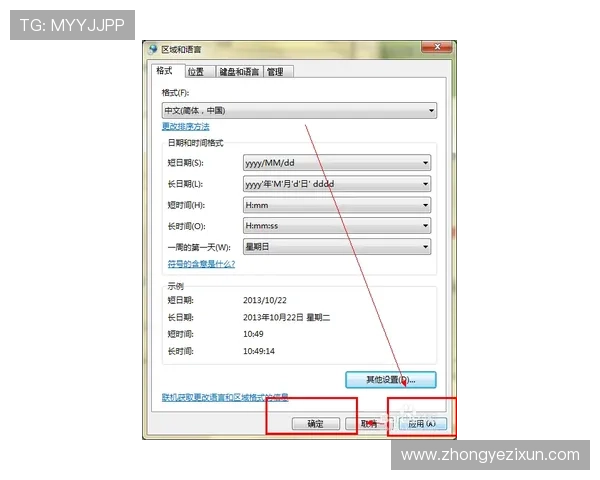600x480 pixels.
Task: Expand the 长日期 format dropdown
Action: pyautogui.click(x=337, y=184)
